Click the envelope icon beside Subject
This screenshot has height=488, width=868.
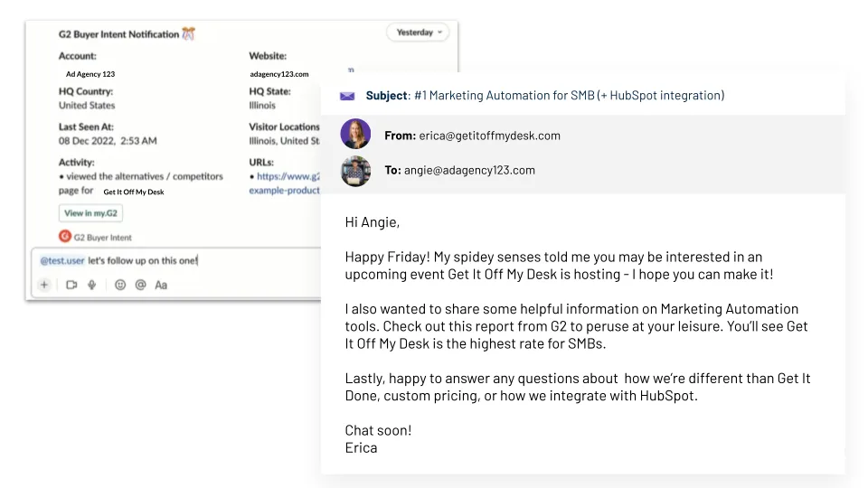tap(347, 96)
